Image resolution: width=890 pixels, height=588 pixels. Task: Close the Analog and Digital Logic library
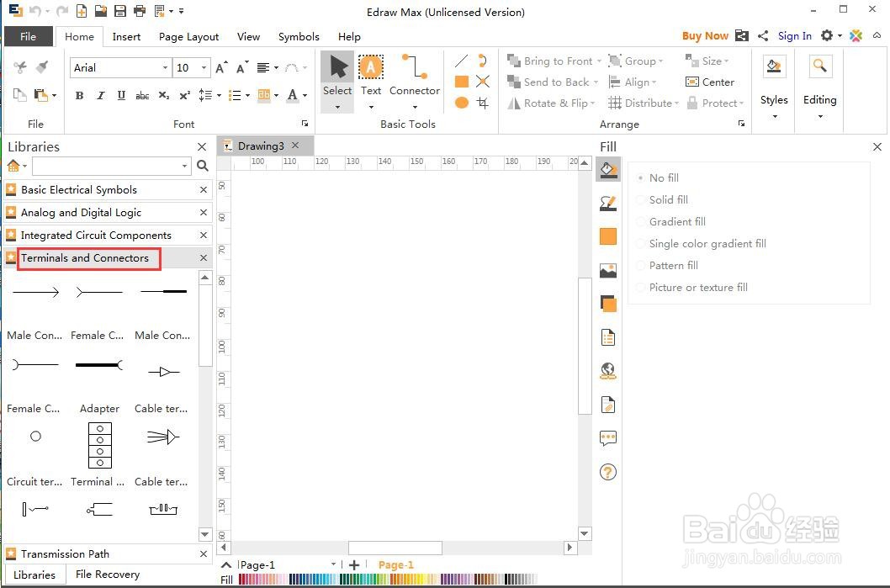(x=204, y=212)
